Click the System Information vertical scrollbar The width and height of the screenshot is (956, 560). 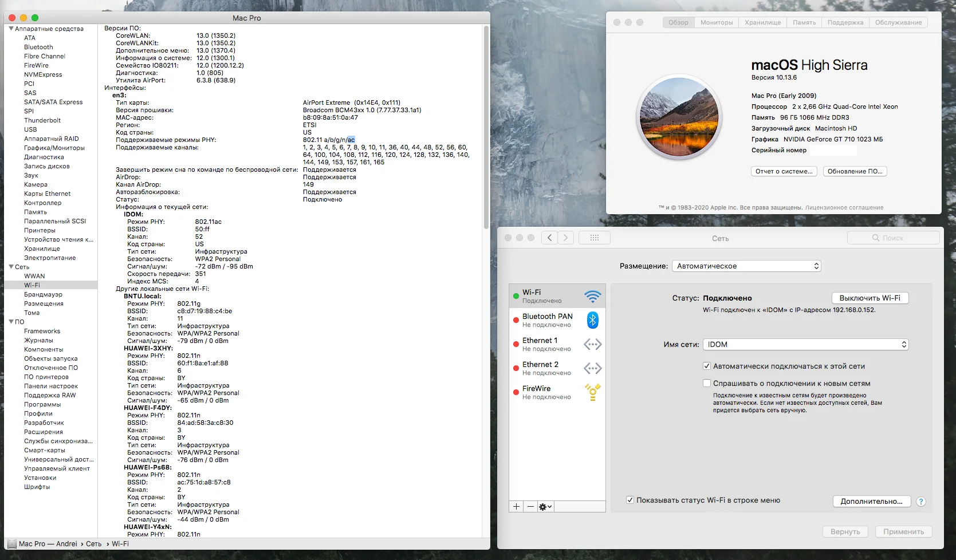(x=486, y=127)
